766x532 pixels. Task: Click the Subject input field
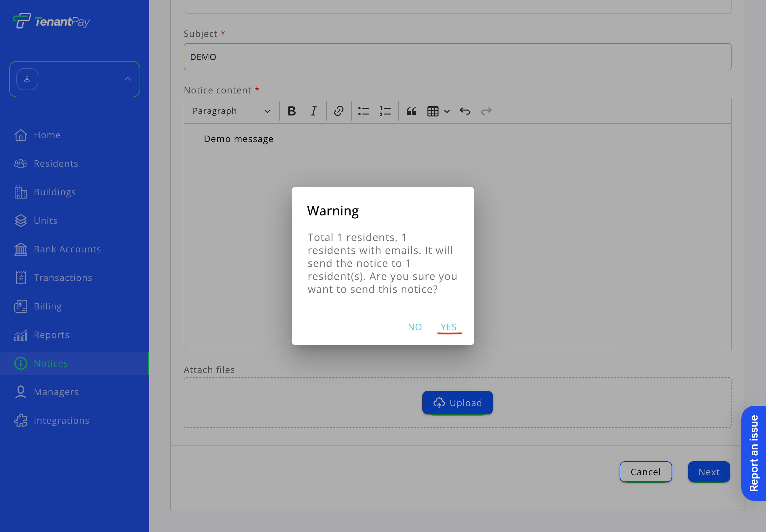coord(457,57)
